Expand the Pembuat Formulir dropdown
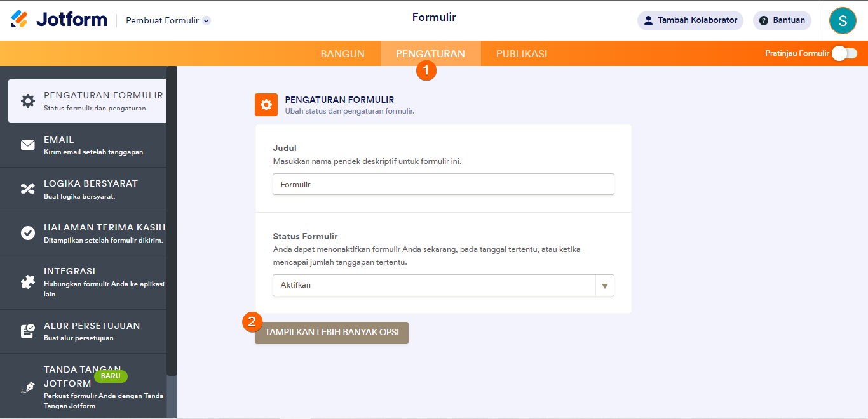Image resolution: width=868 pixels, height=419 pixels. click(x=168, y=20)
